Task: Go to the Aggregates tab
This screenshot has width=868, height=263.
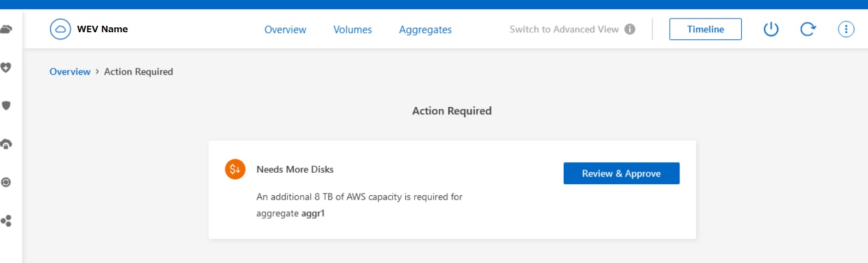Action: pos(425,30)
